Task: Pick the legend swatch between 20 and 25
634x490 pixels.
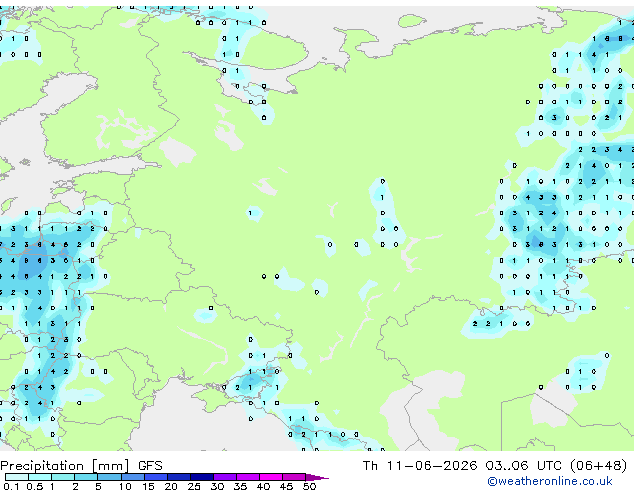Action: pyautogui.click(x=179, y=477)
